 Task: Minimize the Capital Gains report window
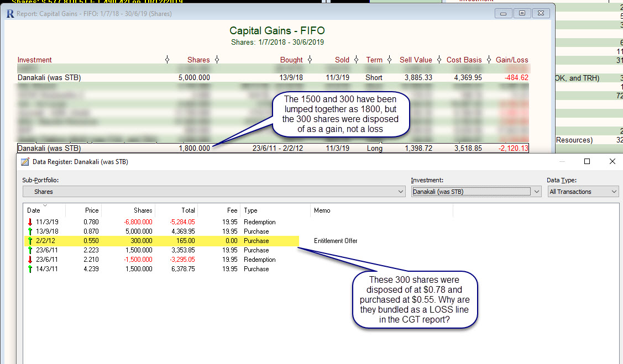504,13
